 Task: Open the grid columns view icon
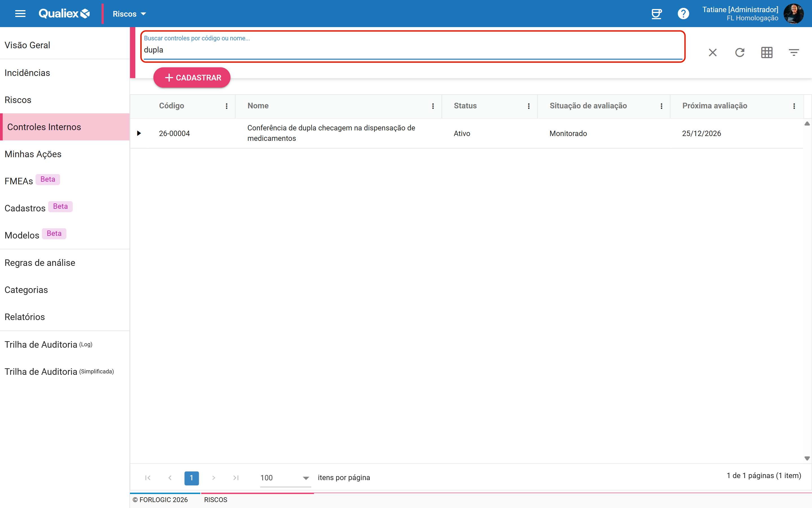point(767,52)
